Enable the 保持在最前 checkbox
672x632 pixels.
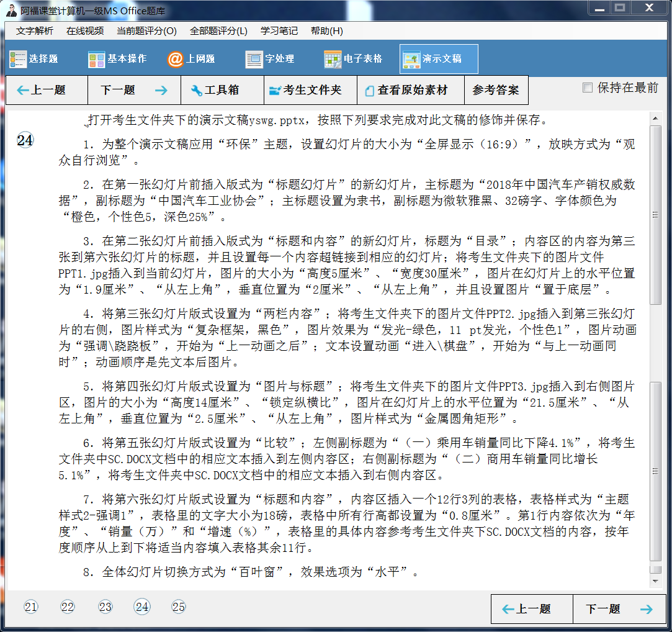588,88
